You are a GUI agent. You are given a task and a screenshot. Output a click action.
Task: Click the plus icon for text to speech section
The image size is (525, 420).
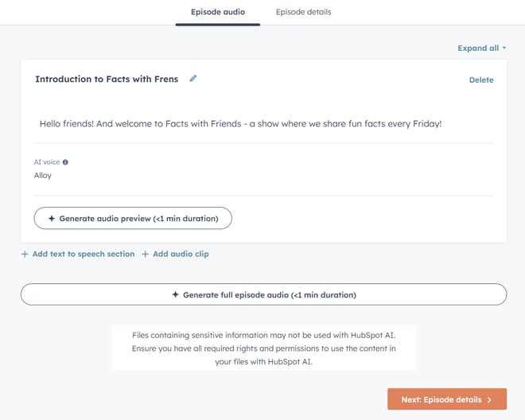pos(25,255)
